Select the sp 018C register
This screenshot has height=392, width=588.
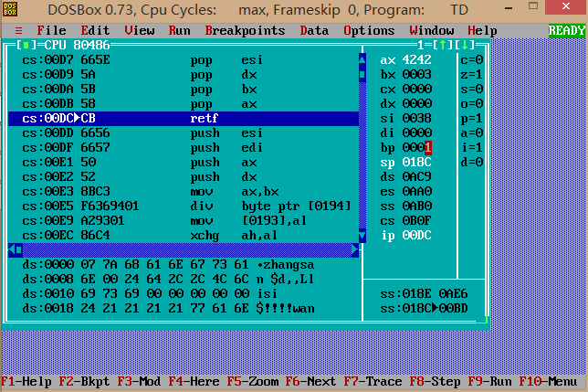405,163
